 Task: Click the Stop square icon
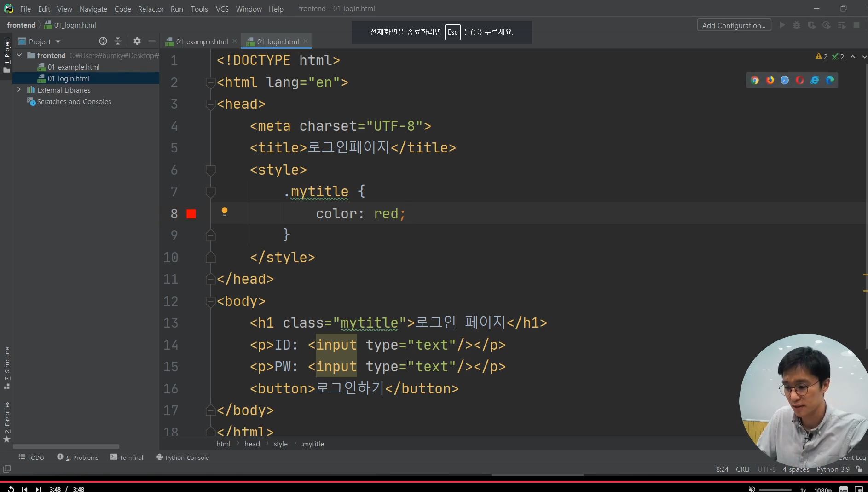tap(856, 25)
